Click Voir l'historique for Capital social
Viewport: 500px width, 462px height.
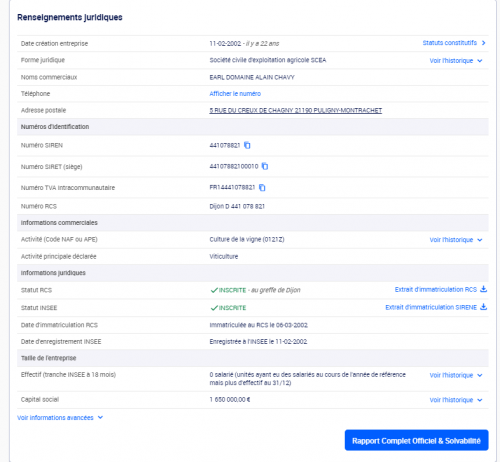(451, 400)
